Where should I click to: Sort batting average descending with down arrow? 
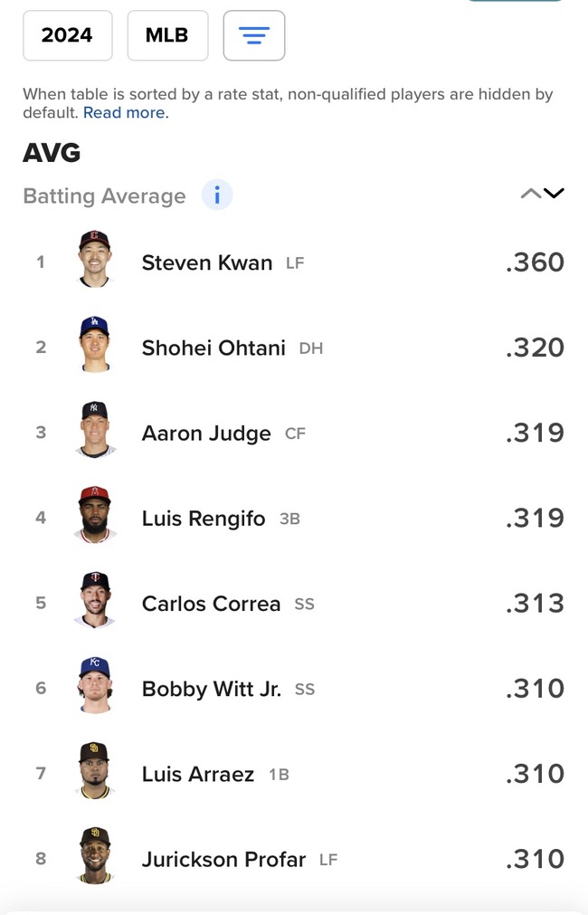pyautogui.click(x=554, y=194)
